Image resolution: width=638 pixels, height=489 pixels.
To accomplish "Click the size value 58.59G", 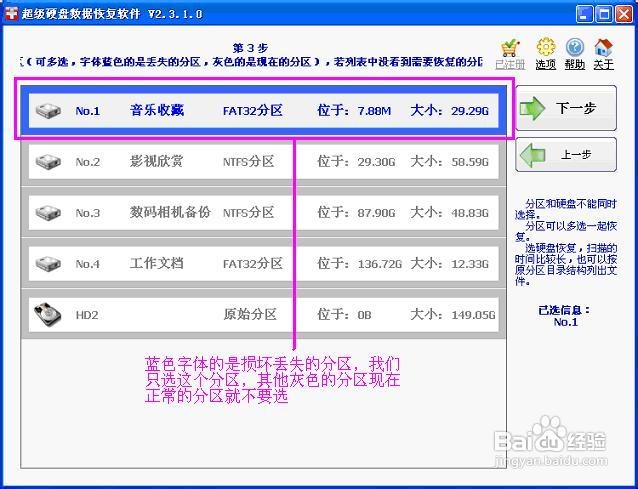I will tap(470, 162).
